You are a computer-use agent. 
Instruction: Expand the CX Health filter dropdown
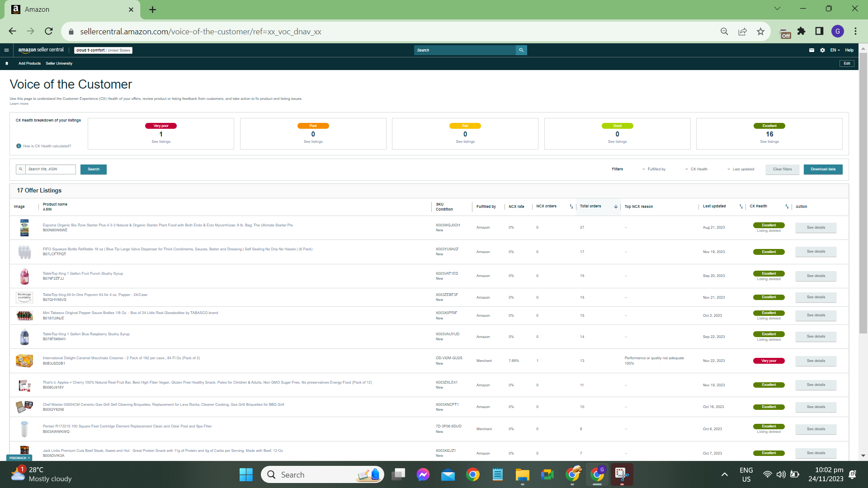(696, 169)
